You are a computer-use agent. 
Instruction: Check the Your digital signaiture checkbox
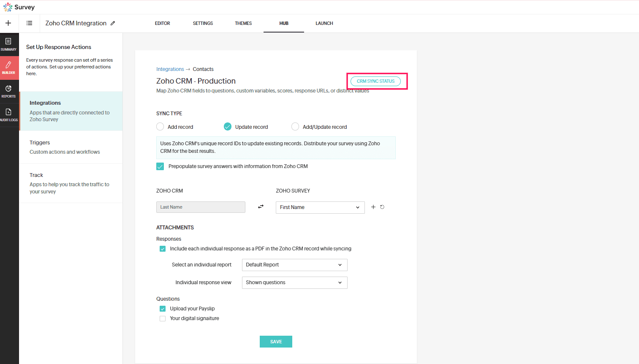(x=163, y=318)
